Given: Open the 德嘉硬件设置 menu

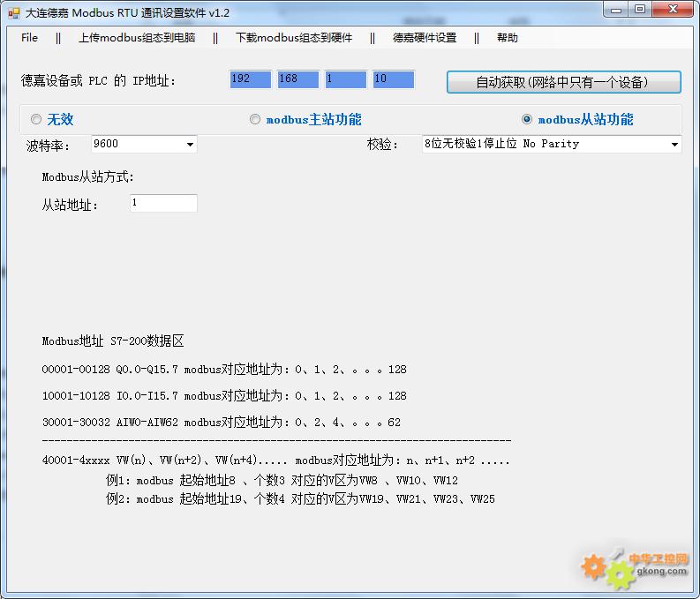Looking at the screenshot, I should tap(425, 38).
